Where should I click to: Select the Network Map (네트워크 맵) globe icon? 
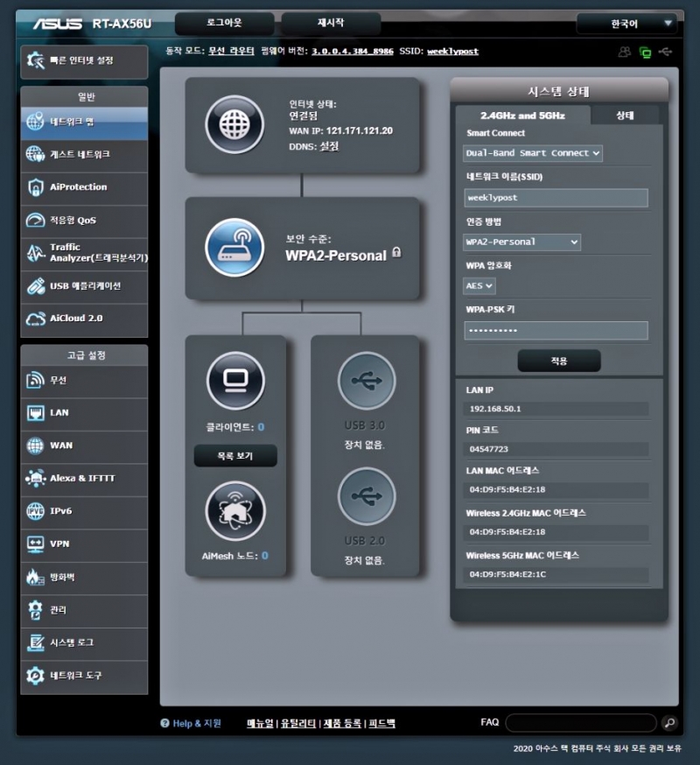[x=35, y=122]
